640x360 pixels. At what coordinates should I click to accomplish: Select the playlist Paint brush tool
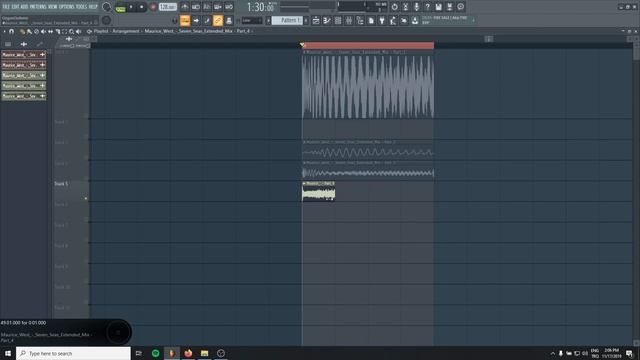tap(29, 31)
